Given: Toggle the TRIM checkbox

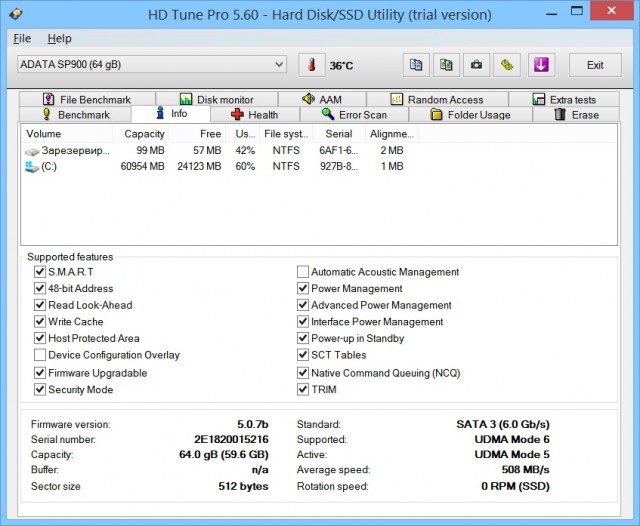Looking at the screenshot, I should click(303, 390).
